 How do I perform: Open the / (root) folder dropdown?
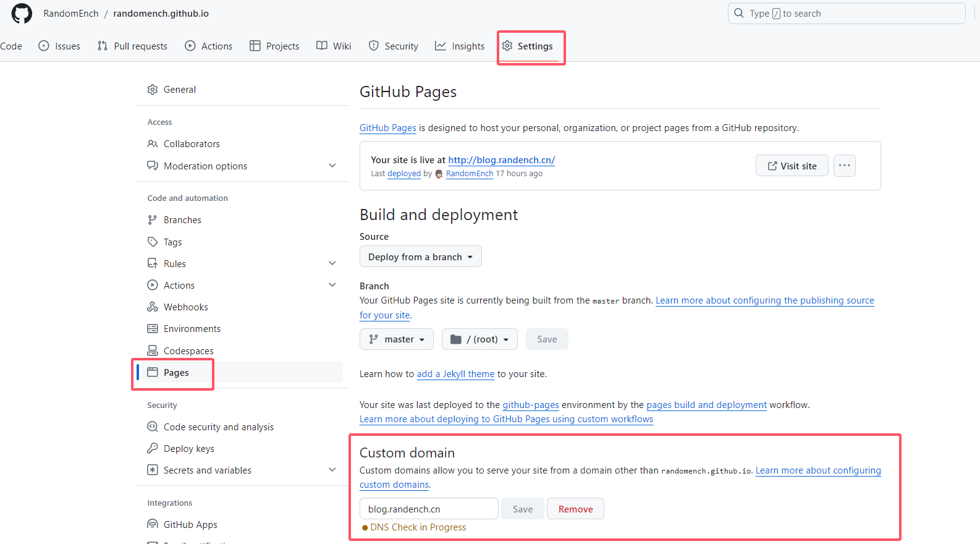[479, 339]
